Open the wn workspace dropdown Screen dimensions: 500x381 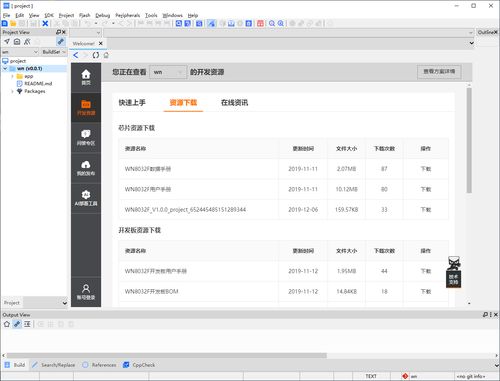[x=20, y=52]
